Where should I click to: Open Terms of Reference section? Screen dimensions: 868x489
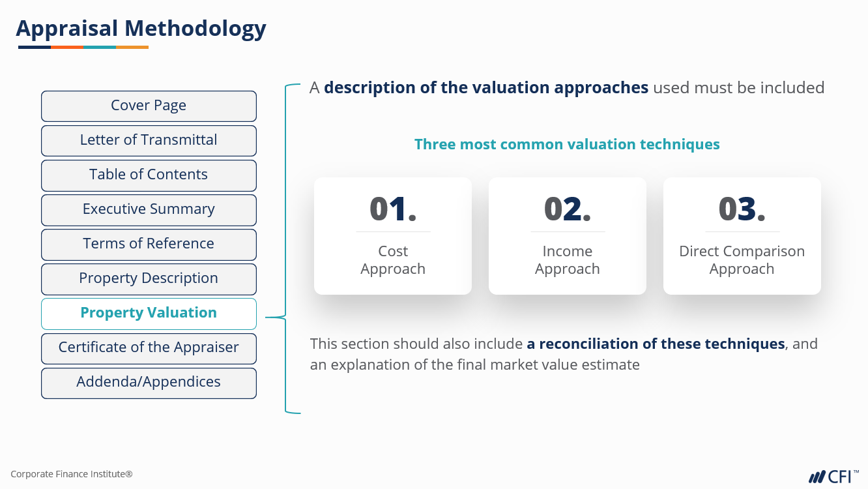point(149,244)
